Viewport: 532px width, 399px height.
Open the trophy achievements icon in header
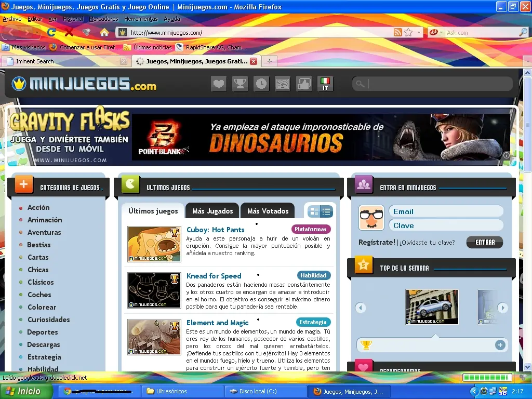[x=240, y=84]
